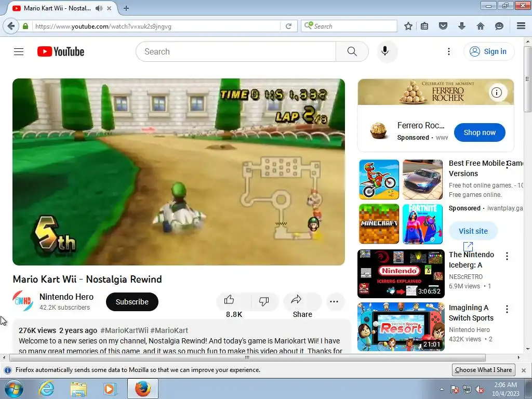Launch Internet Explorer from taskbar
532x399 pixels.
[46, 389]
